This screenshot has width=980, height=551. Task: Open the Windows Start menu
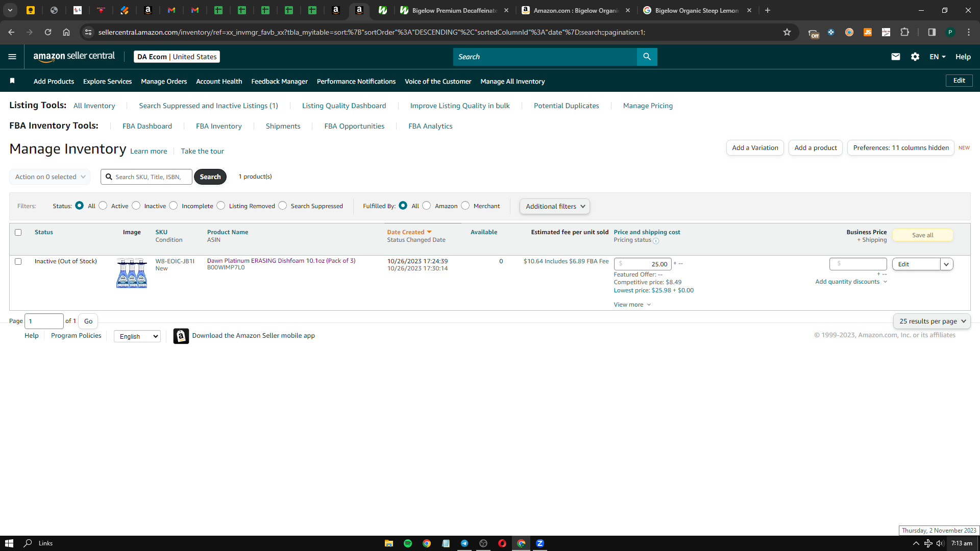9,543
